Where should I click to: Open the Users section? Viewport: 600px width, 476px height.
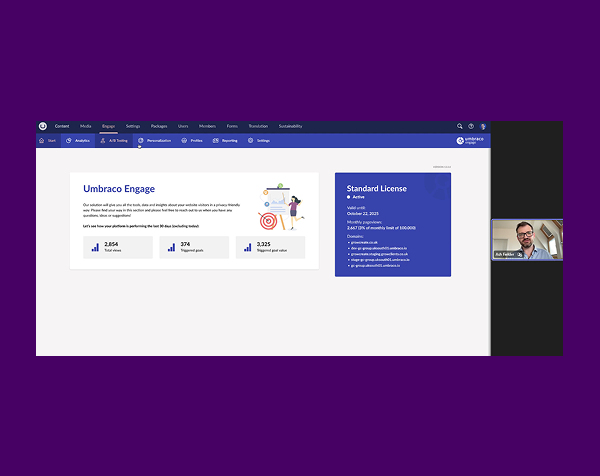pyautogui.click(x=183, y=126)
